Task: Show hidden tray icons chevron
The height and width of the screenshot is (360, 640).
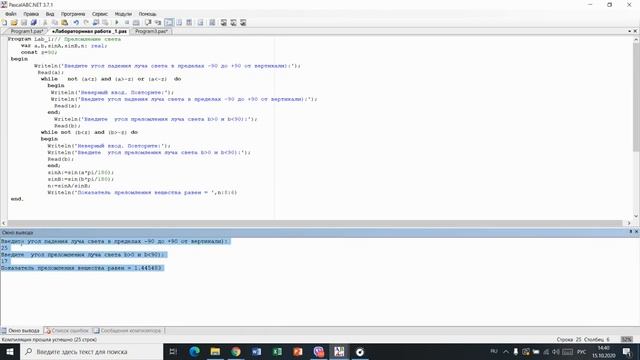Action: [506, 351]
